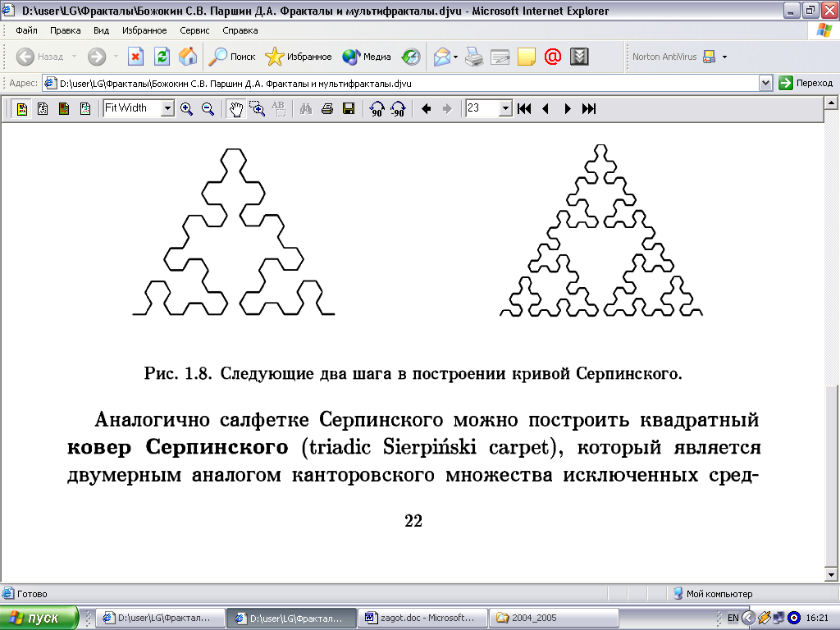Rotate the page 90 degrees clockwise
Image resolution: width=840 pixels, height=630 pixels.
pyautogui.click(x=377, y=109)
